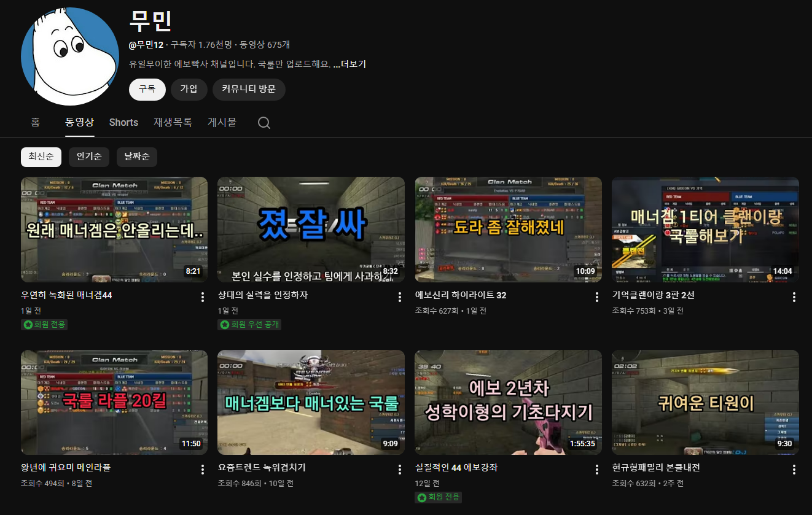Open three-dot menu for 기억클랜이랑 3판 2선
812x515 pixels.
[794, 297]
